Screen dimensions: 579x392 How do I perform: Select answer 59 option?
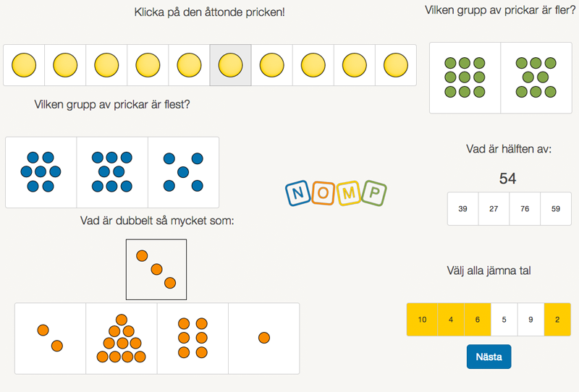pos(556,209)
